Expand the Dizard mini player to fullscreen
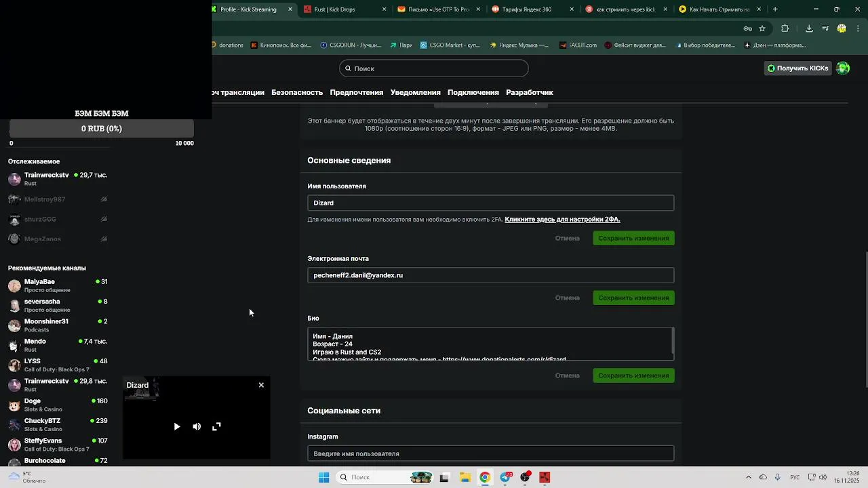This screenshot has height=488, width=868. [216, 426]
